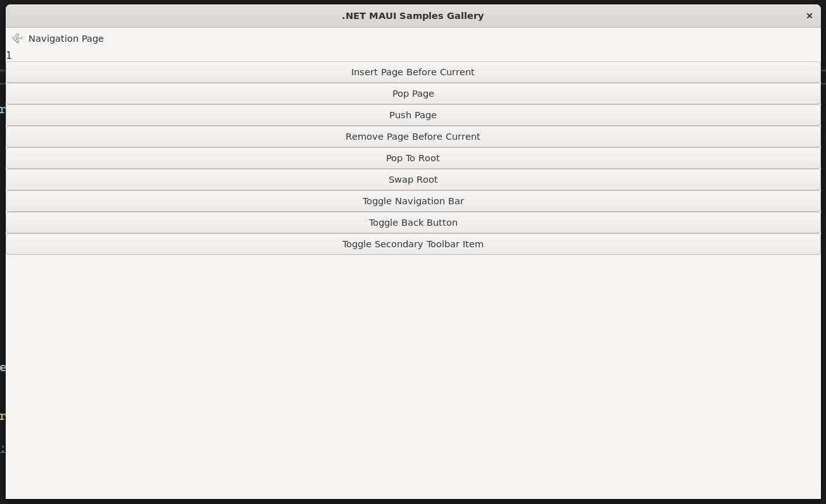Viewport: 826px width, 504px height.
Task: Click Swap Root
Action: point(413,180)
